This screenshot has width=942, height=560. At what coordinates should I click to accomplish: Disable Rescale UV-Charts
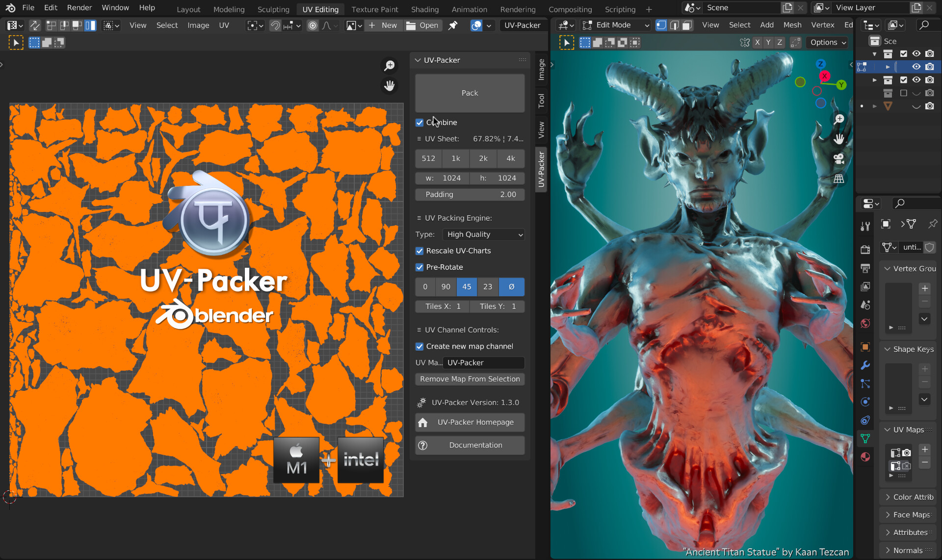point(420,251)
